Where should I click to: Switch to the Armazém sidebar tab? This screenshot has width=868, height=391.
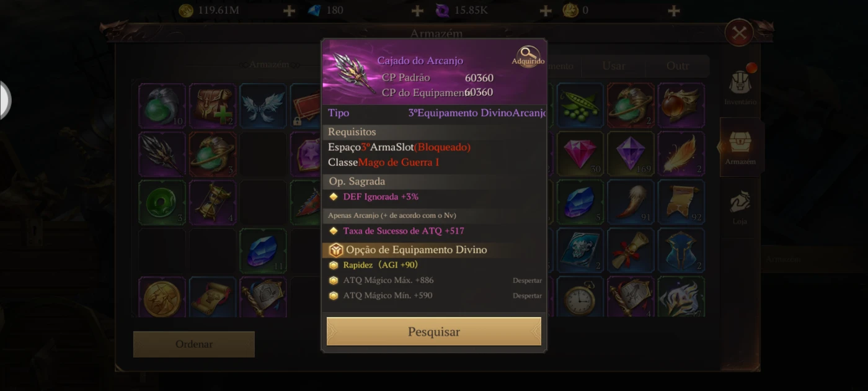click(740, 147)
